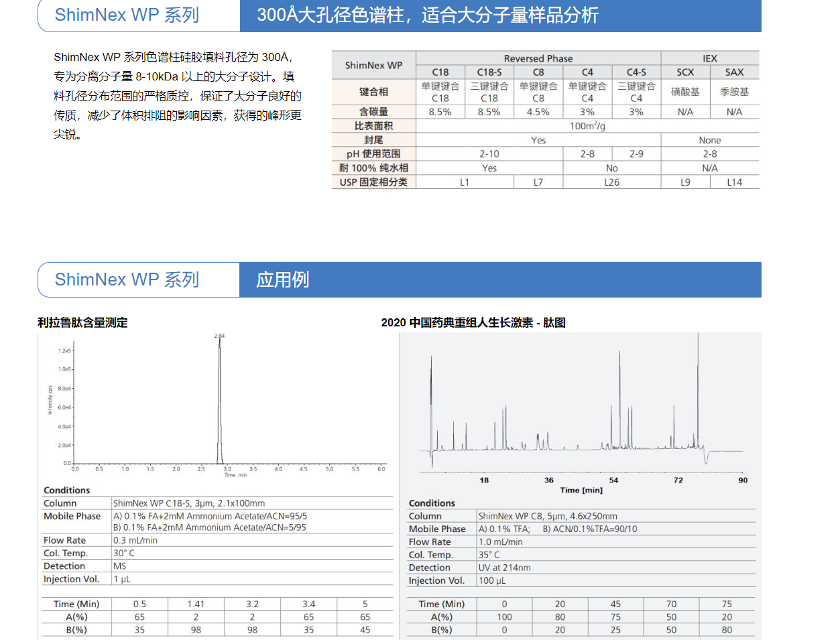Click the peptide map chromatogram image
The width and height of the screenshot is (840, 640).
pos(581,409)
